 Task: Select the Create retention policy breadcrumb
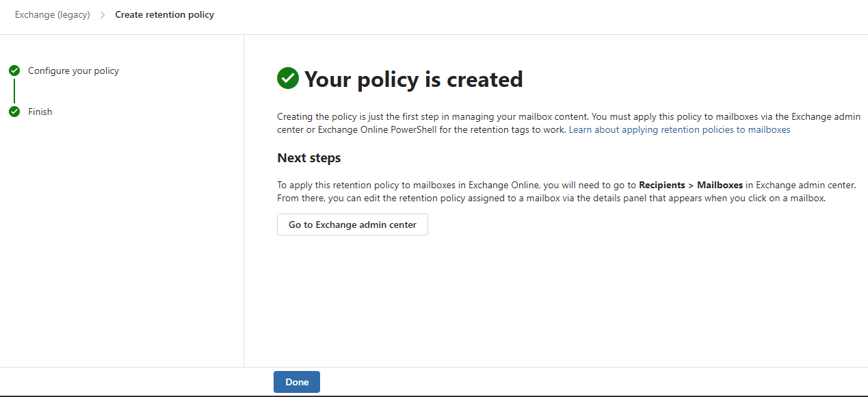pyautogui.click(x=164, y=14)
